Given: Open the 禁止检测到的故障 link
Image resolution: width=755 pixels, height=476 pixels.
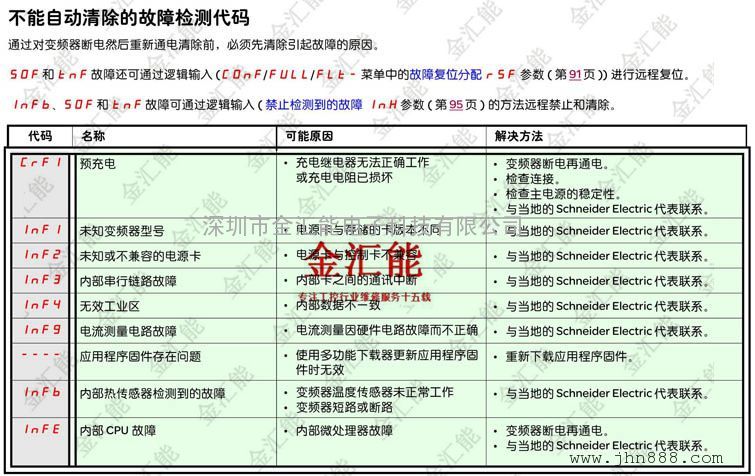Looking at the screenshot, I should tap(313, 104).
